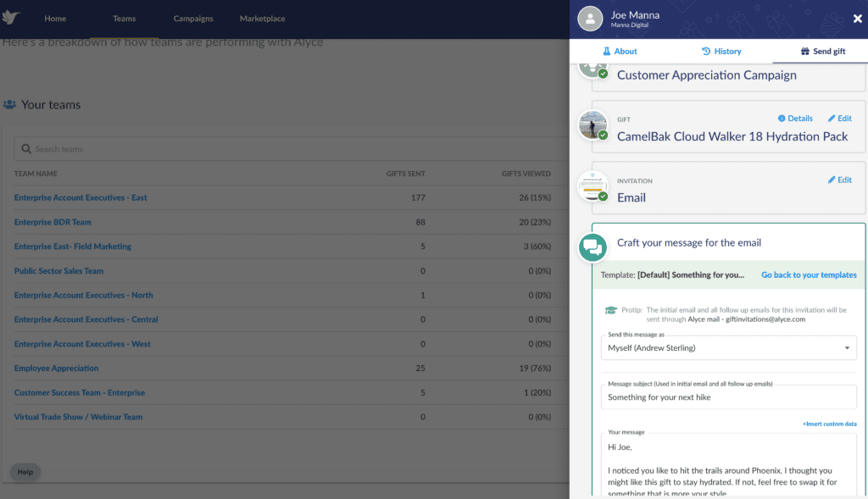
Task: Click the Your teams people icon
Action: [10, 105]
